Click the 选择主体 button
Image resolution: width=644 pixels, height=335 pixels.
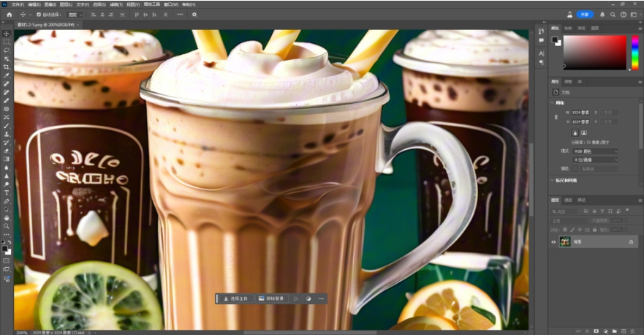pos(235,298)
